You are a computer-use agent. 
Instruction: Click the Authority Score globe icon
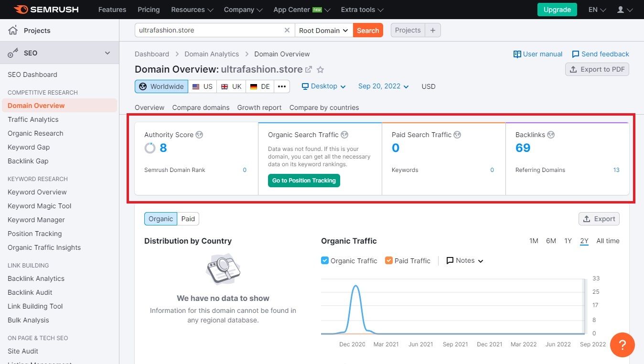click(200, 135)
